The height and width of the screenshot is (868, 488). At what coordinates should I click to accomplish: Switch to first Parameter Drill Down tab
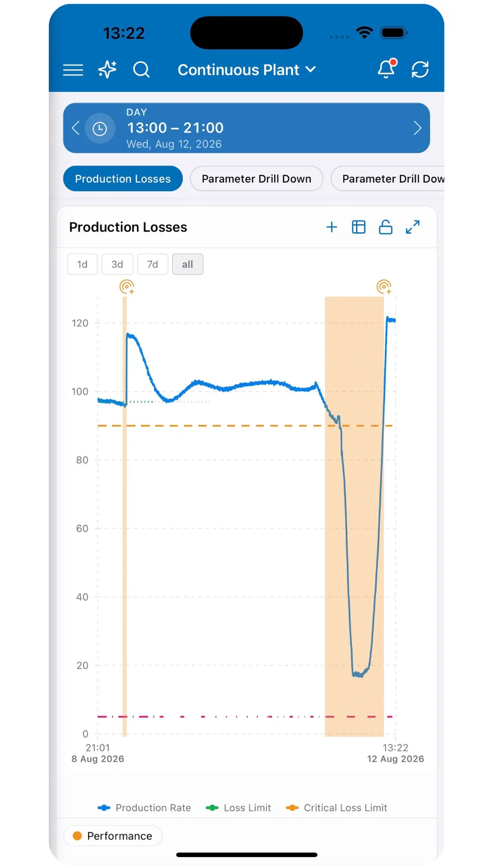[257, 179]
